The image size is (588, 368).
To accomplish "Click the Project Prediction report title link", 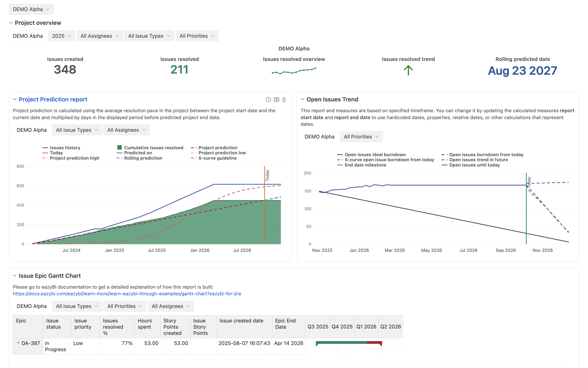I will coord(53,99).
